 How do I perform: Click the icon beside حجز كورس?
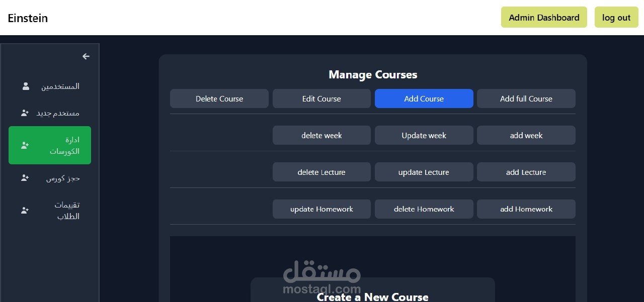click(25, 178)
